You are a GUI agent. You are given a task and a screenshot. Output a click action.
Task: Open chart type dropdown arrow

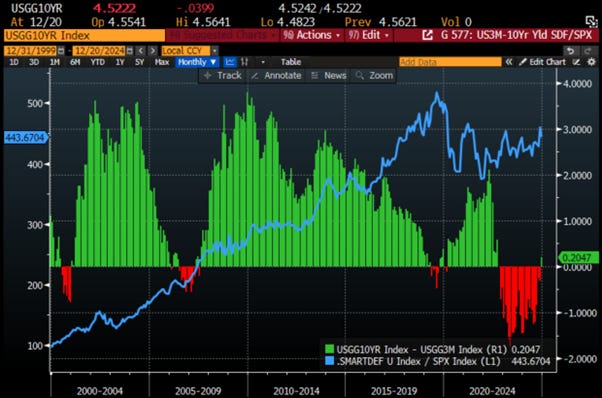263,62
